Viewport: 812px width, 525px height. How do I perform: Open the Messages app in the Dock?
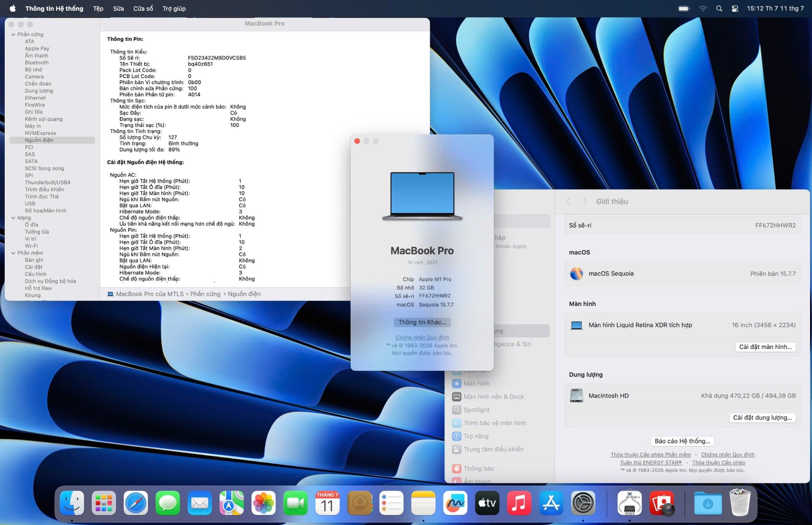coord(168,503)
